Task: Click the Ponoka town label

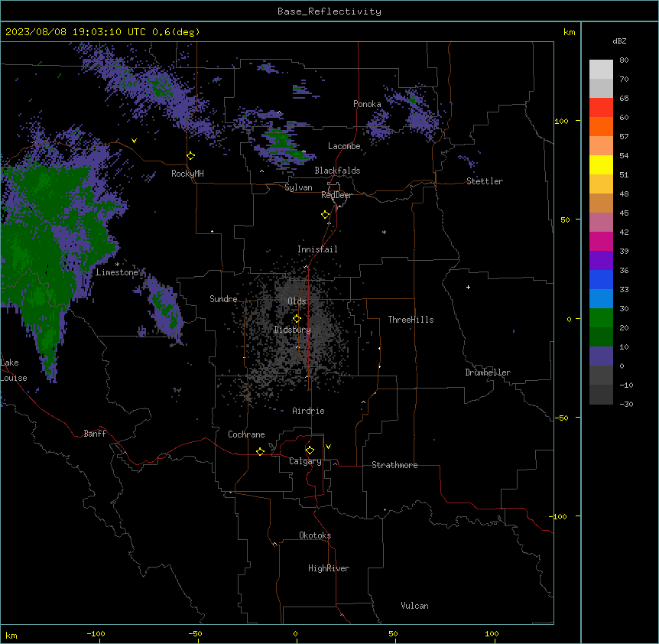Action: [x=367, y=104]
